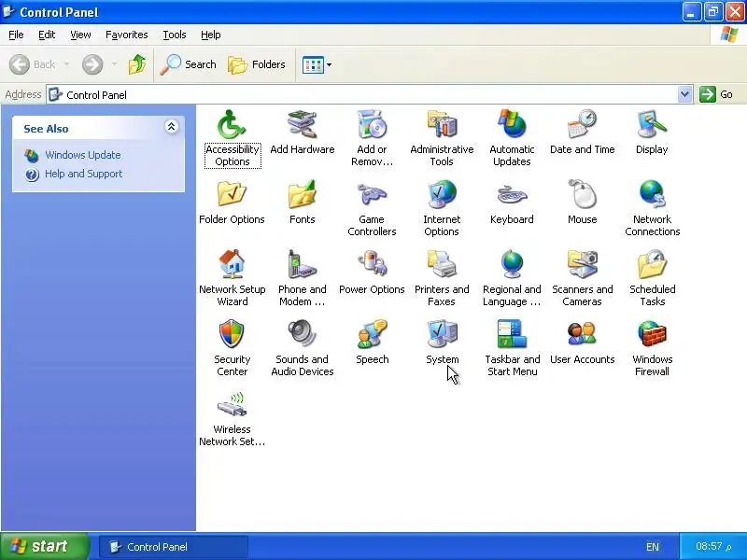747x560 pixels.
Task: Open System properties icon
Action: [442, 334]
